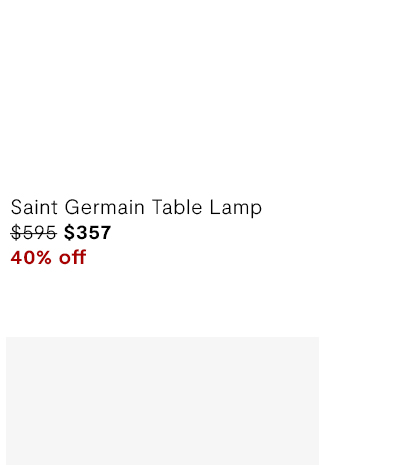Click the struck-through $595 original price
This screenshot has height=465, width=400.
(x=33, y=232)
